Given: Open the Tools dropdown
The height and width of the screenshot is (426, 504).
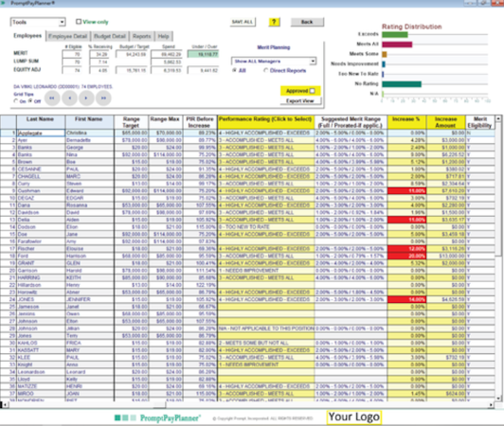Looking at the screenshot, I should (x=38, y=22).
